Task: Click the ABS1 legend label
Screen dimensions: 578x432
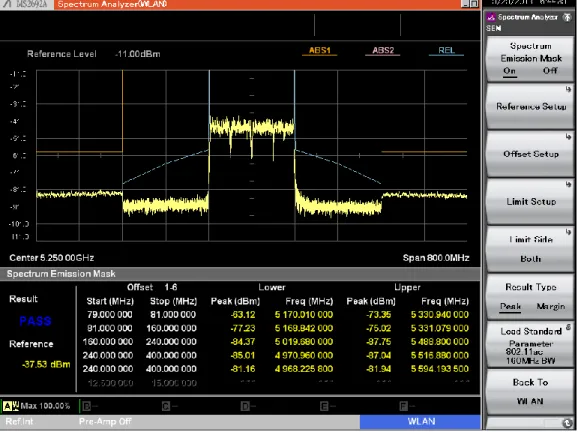Action: click(320, 50)
